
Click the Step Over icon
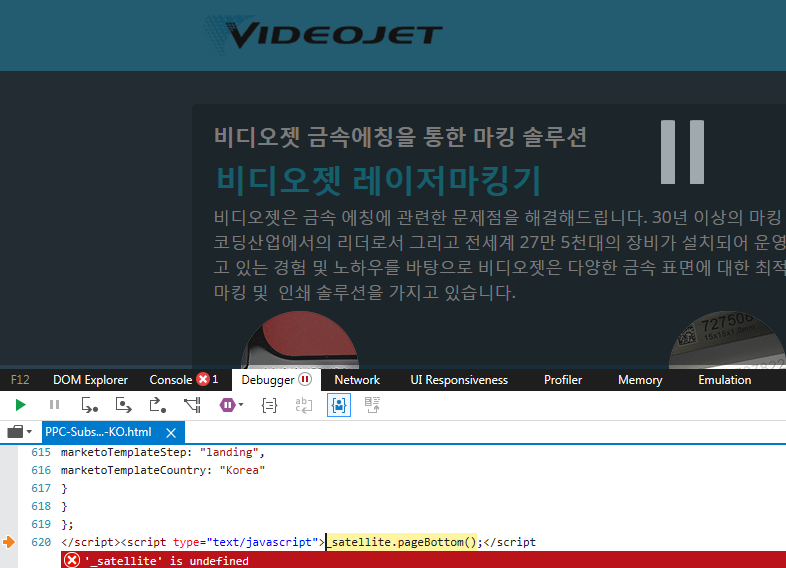(x=123, y=405)
